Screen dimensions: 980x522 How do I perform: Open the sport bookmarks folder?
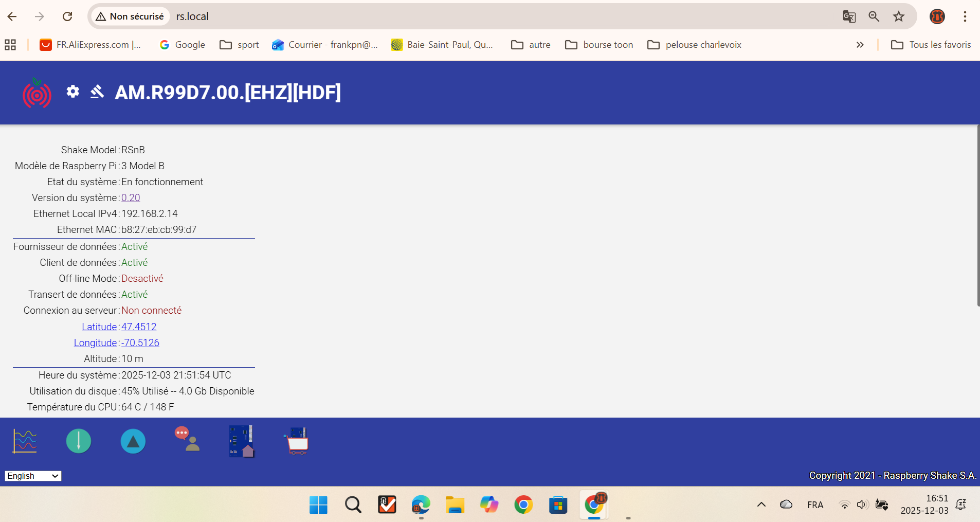[240, 45]
